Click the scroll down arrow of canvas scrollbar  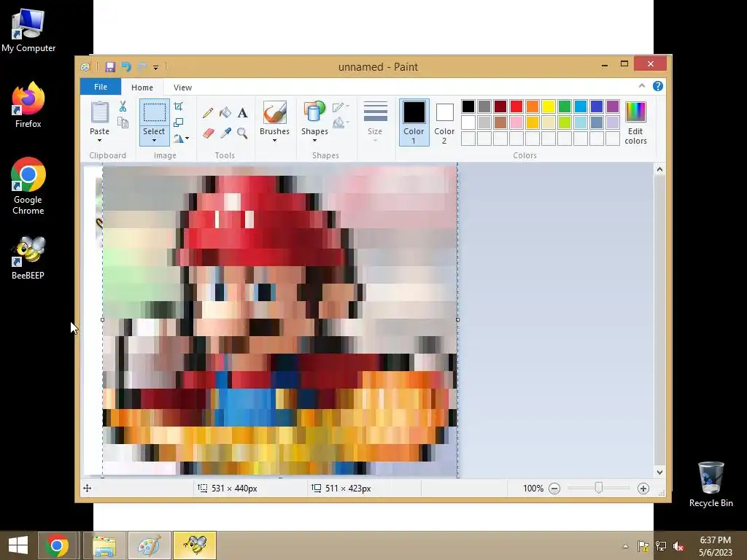(x=659, y=472)
